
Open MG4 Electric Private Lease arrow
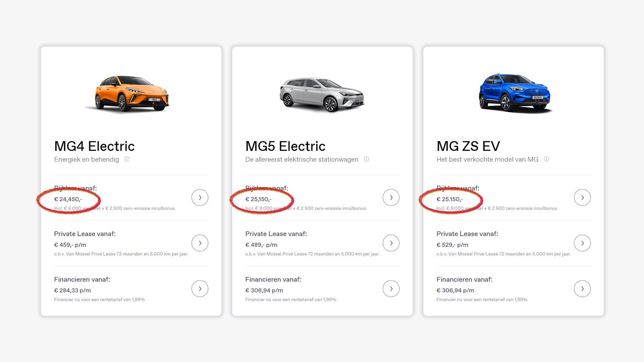tap(200, 243)
